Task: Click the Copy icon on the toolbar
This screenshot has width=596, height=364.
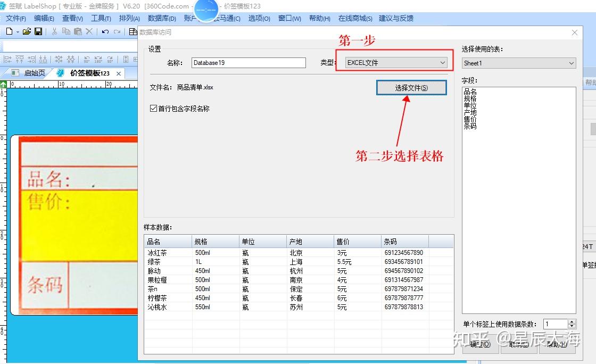Action: (x=67, y=32)
